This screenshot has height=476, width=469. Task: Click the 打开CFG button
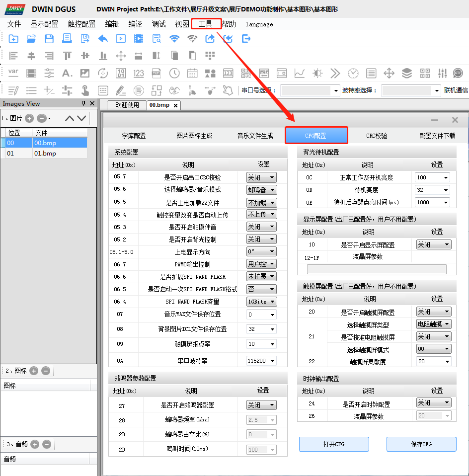tap(334, 444)
